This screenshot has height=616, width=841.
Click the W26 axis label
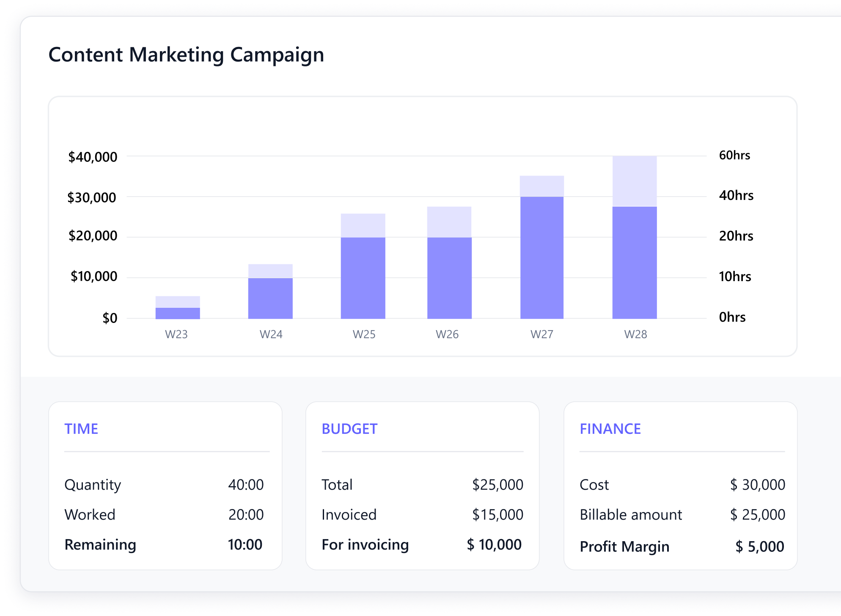pos(447,334)
